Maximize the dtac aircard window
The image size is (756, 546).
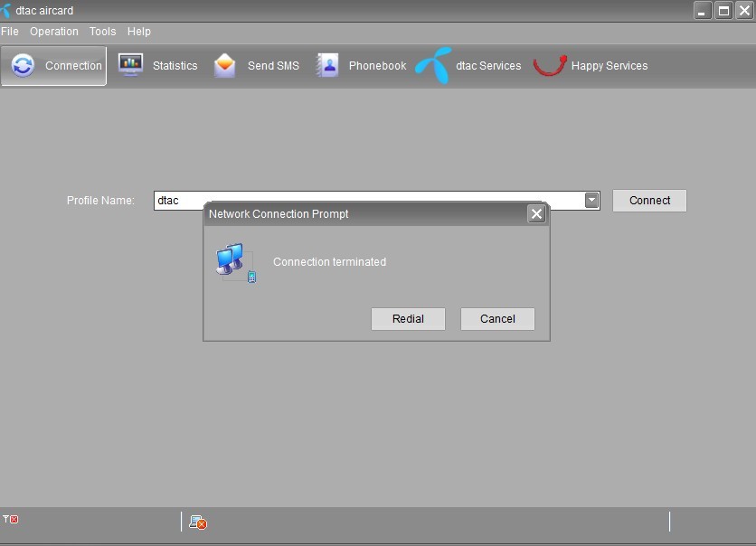pos(723,11)
